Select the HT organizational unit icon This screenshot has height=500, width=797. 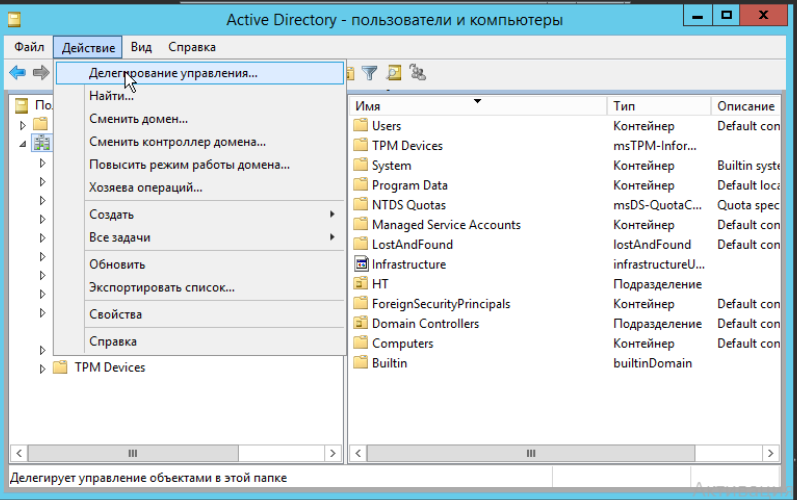tap(361, 284)
